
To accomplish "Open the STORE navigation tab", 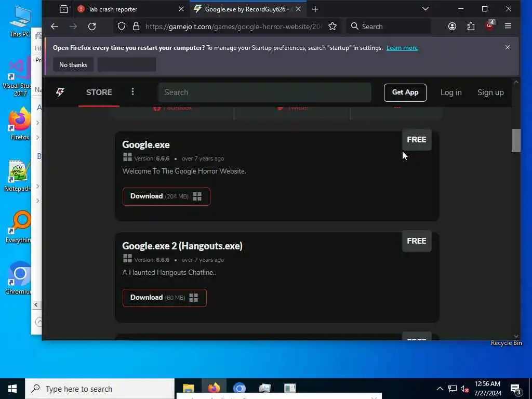I will coord(99,92).
